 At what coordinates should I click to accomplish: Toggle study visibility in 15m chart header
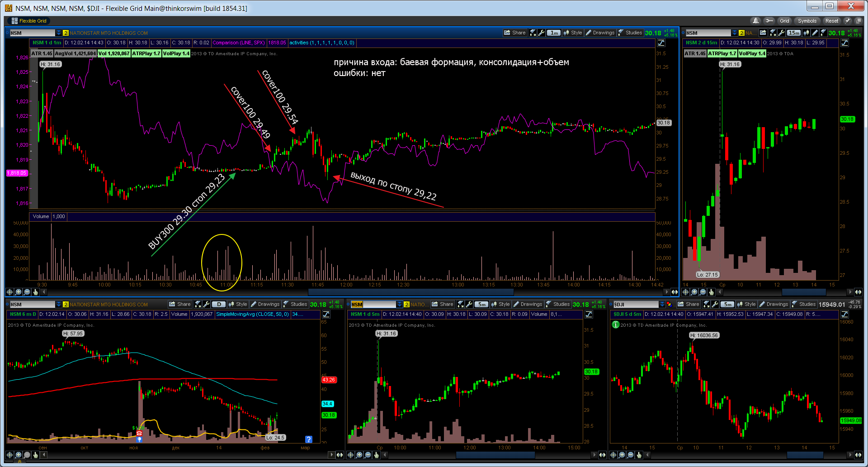coord(844,43)
